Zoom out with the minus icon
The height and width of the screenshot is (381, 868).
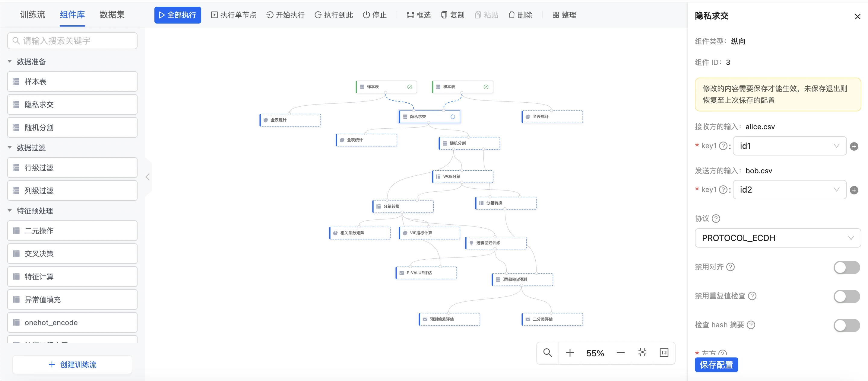pyautogui.click(x=620, y=353)
